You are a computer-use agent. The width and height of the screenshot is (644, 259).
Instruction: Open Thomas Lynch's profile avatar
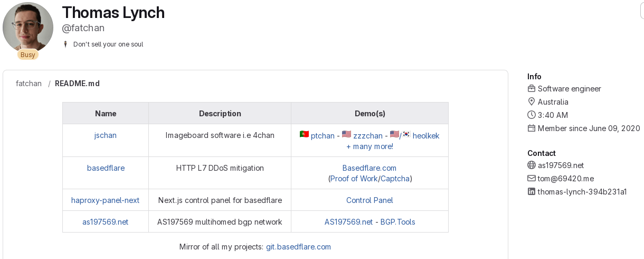point(28,27)
